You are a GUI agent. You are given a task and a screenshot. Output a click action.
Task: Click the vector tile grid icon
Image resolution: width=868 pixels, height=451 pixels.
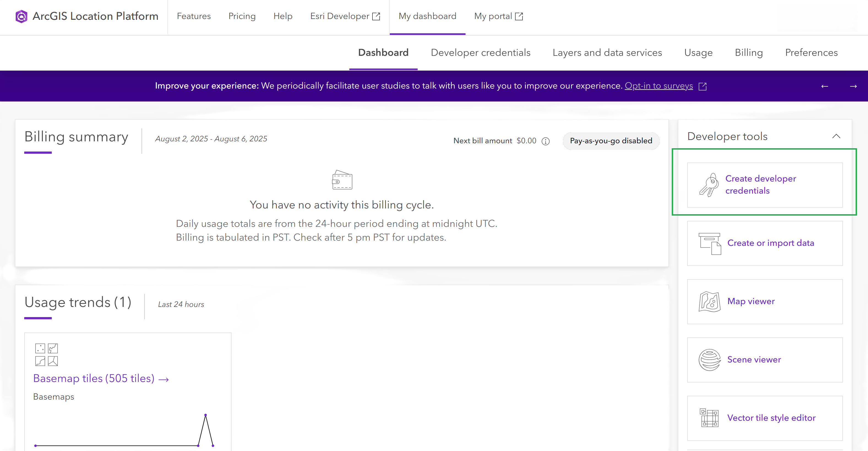[709, 418]
